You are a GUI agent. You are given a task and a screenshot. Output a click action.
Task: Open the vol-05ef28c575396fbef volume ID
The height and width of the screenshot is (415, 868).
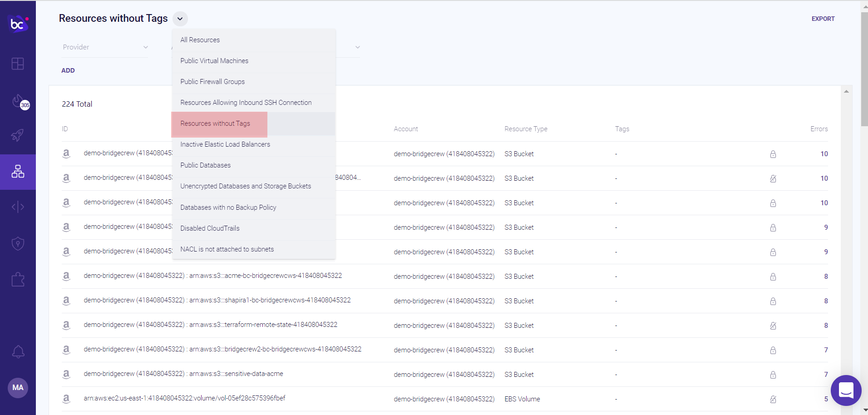tap(184, 398)
